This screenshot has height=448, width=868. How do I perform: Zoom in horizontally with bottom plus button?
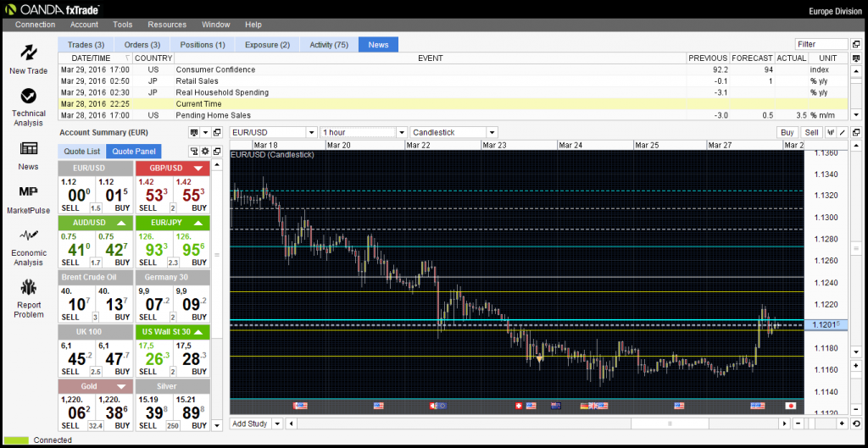click(842, 423)
